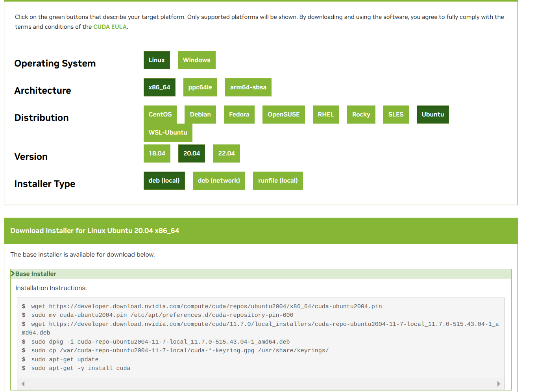The image size is (547, 392).
Task: Click the 'Version' label
Action: coord(31,157)
